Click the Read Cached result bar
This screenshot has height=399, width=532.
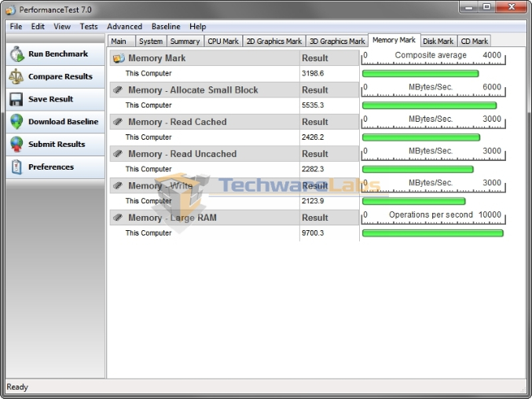pyautogui.click(x=421, y=137)
